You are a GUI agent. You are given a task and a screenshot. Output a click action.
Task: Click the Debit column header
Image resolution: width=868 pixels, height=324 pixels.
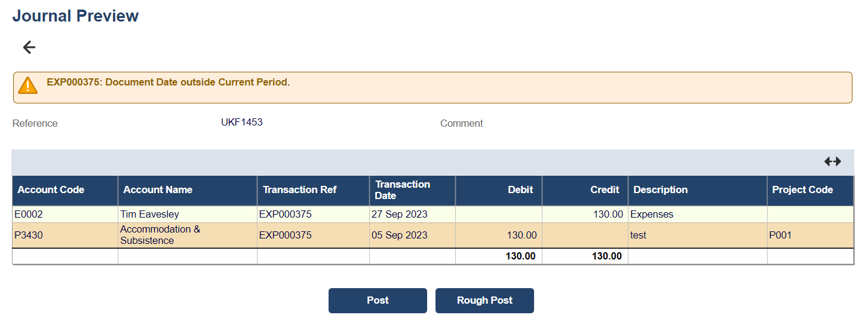pos(520,190)
